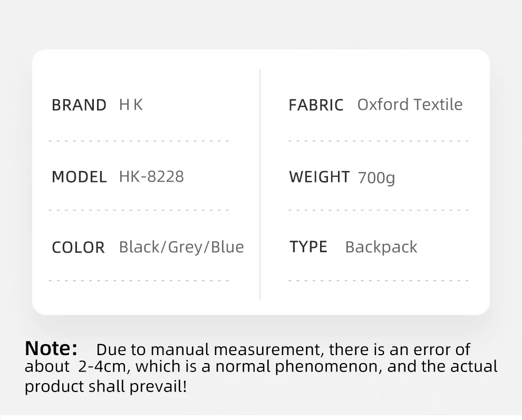This screenshot has width=522, height=420.
Task: Click the dashed line under the FABRIC row
Action: [378, 141]
